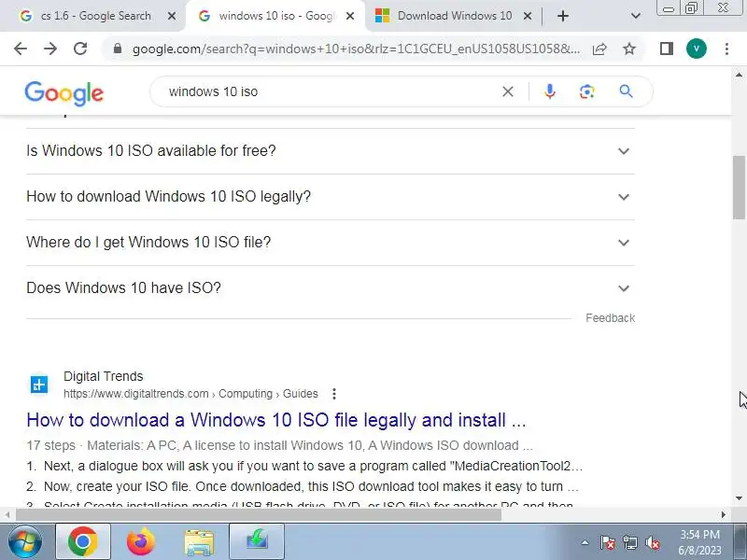
Task: Clear the search box with the X
Action: [508, 91]
